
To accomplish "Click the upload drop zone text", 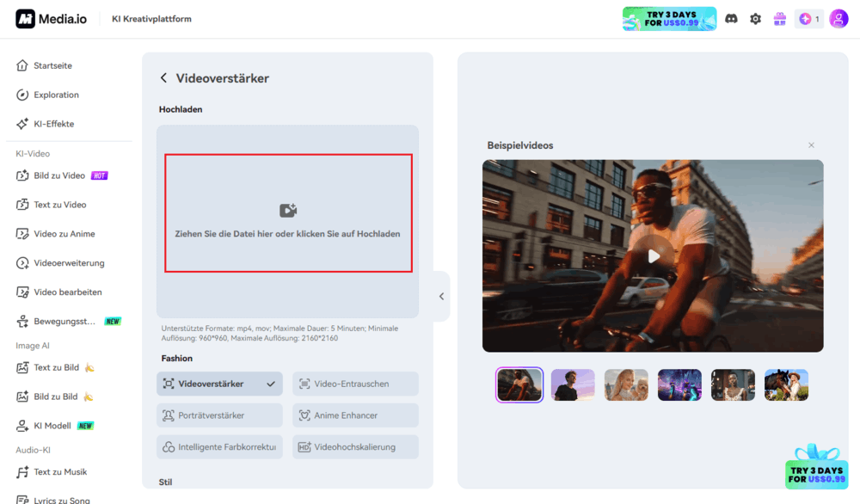I will [287, 234].
